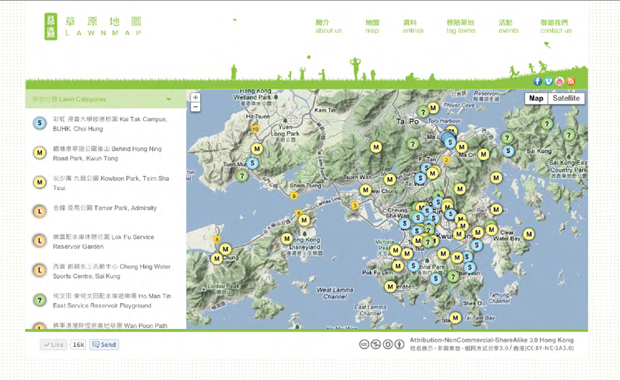Click the M marker at Aberdeen
The image size is (620, 380).
coord(390,286)
